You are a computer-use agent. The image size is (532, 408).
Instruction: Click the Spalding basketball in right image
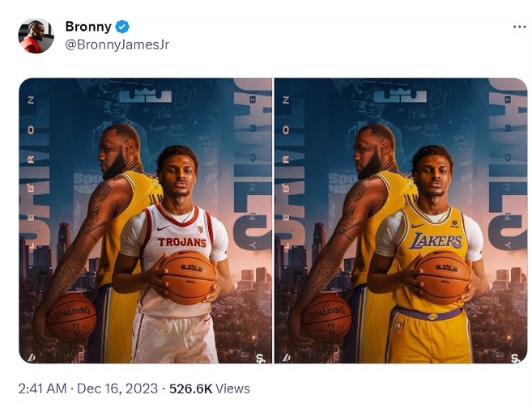pyautogui.click(x=326, y=317)
